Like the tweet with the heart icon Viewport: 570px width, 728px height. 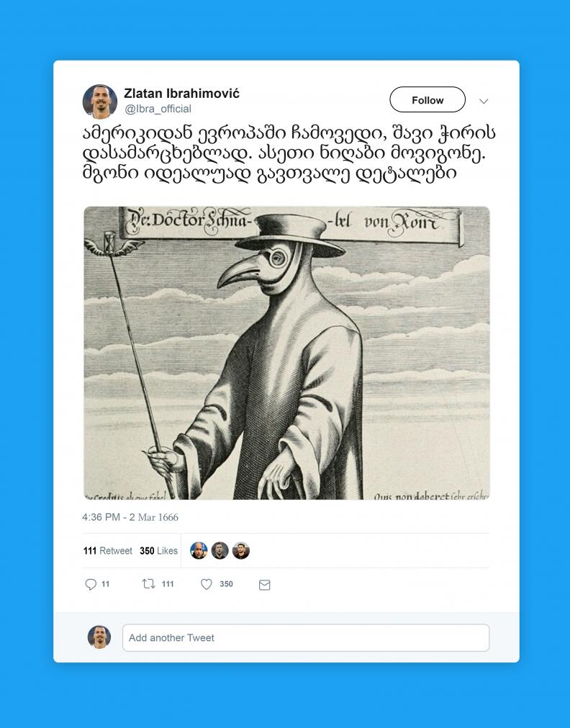[206, 584]
